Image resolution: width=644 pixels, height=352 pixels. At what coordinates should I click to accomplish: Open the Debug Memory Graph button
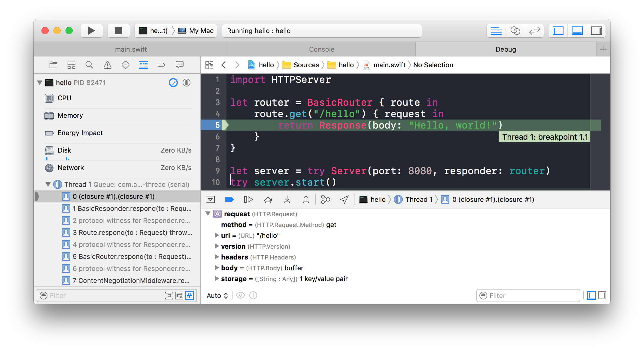[325, 199]
